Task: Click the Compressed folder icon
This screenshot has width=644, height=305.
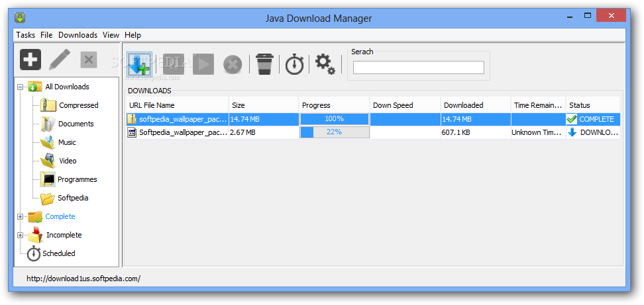Action: click(x=48, y=105)
